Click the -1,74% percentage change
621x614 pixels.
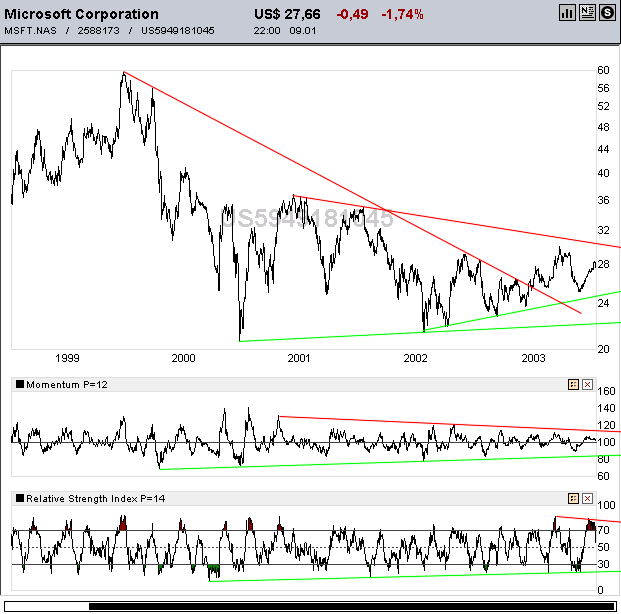tap(402, 15)
